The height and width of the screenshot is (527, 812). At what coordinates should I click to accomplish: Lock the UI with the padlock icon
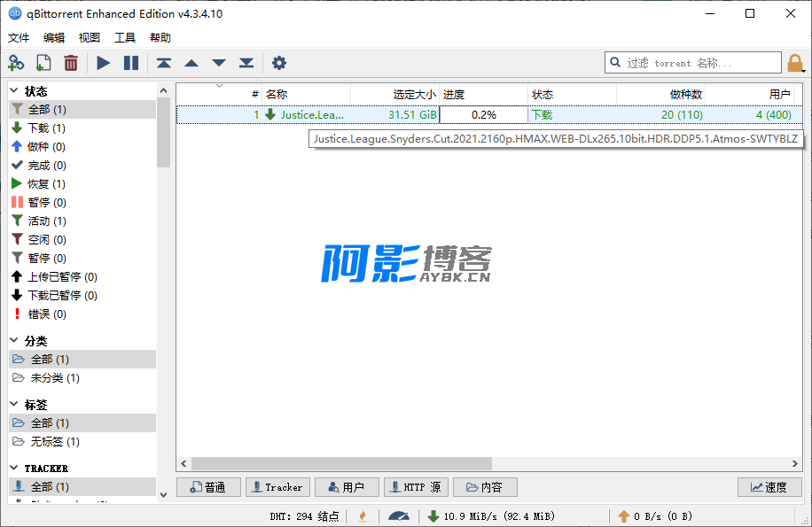tap(795, 63)
